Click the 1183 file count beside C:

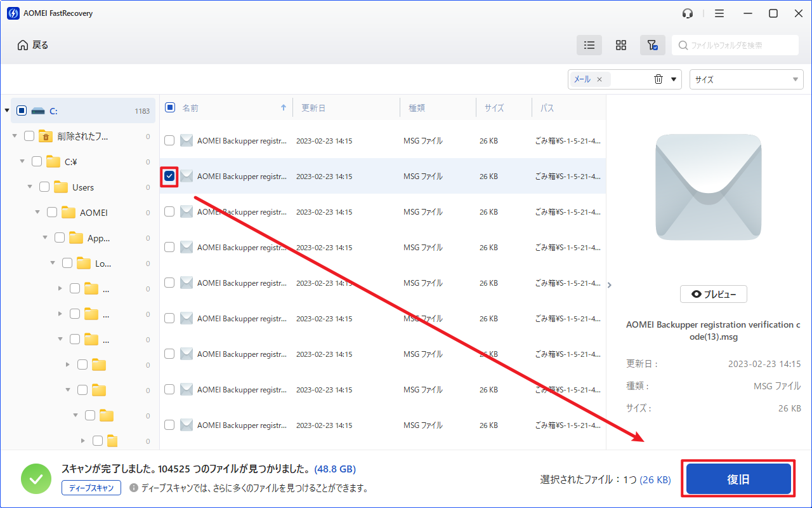[142, 111]
